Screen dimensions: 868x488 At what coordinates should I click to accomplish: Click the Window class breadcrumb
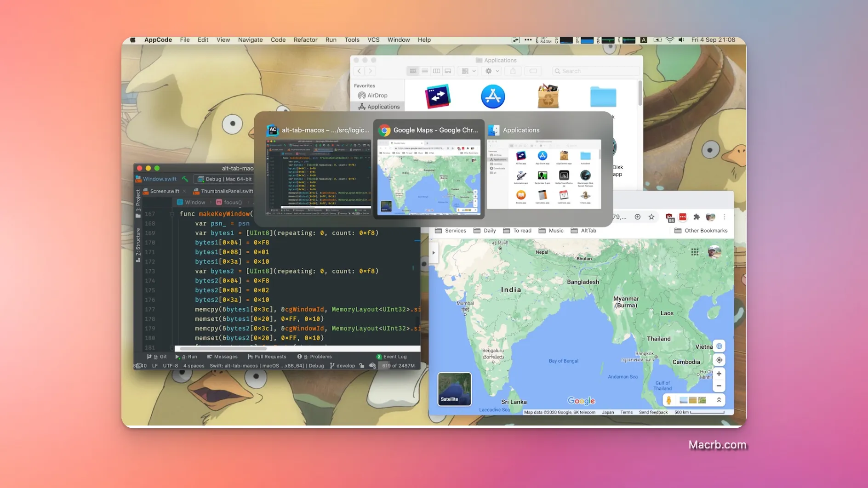pos(191,202)
